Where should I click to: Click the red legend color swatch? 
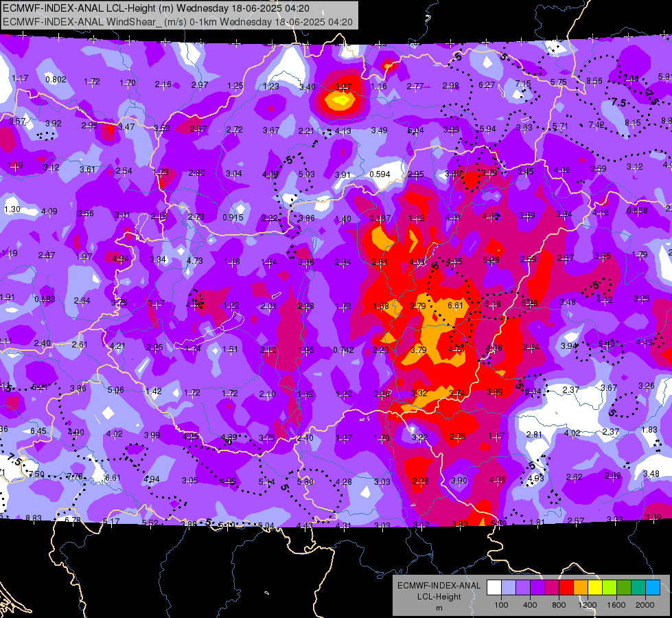566,587
